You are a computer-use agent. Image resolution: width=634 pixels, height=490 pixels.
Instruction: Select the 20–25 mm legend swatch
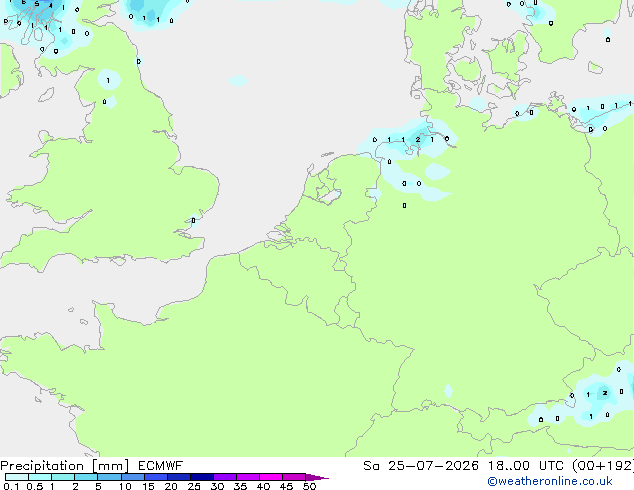click(179, 477)
